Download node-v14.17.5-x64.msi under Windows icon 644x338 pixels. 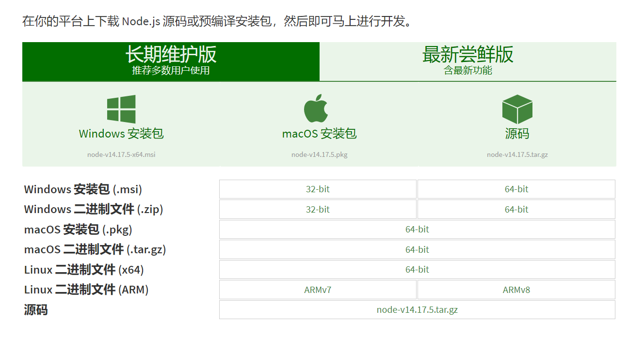(x=121, y=154)
